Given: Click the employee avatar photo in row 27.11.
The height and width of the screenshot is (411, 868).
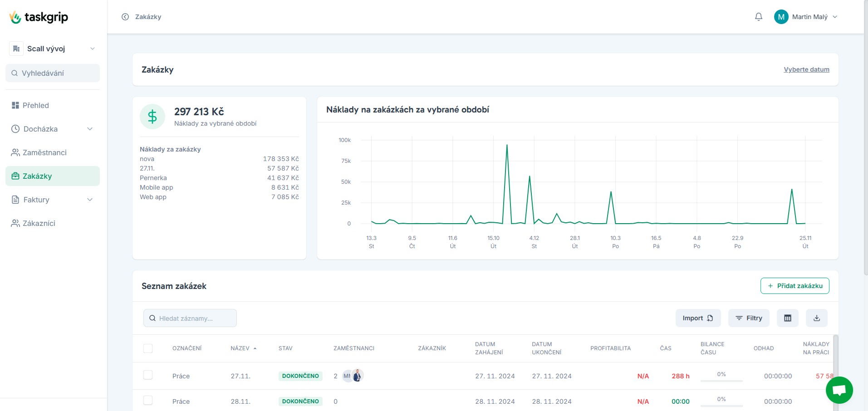Looking at the screenshot, I should tap(358, 376).
